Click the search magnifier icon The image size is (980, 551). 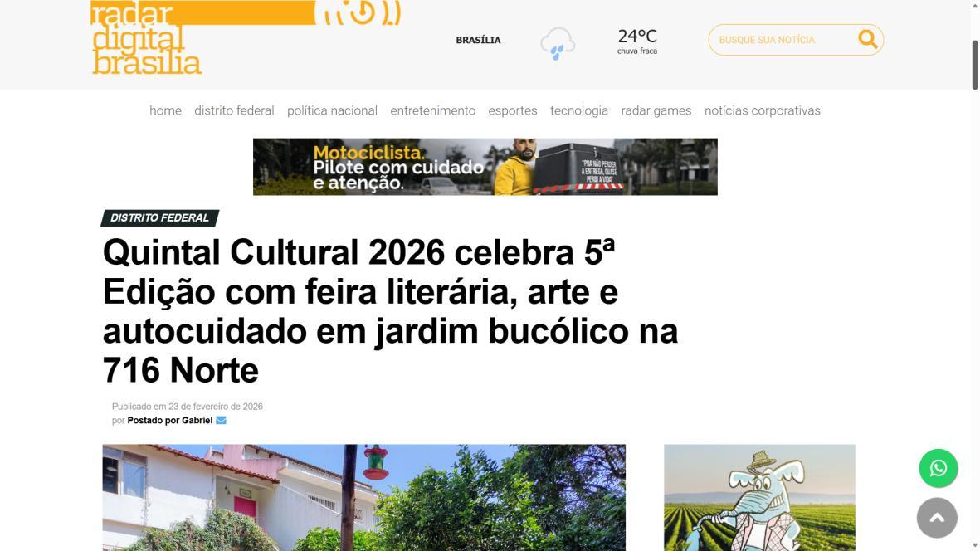(x=867, y=39)
